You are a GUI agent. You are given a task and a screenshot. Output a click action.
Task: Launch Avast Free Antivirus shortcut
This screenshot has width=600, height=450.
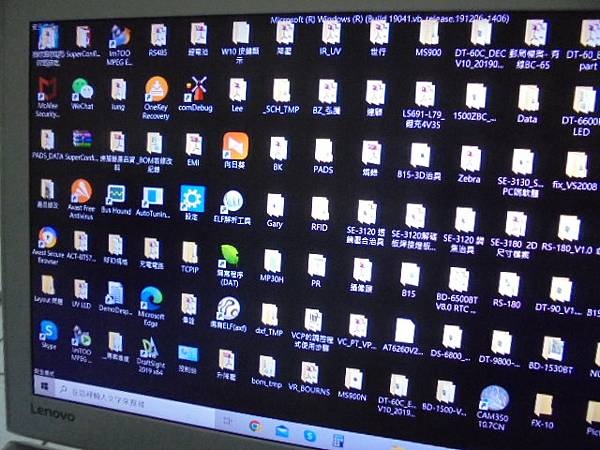click(x=81, y=198)
